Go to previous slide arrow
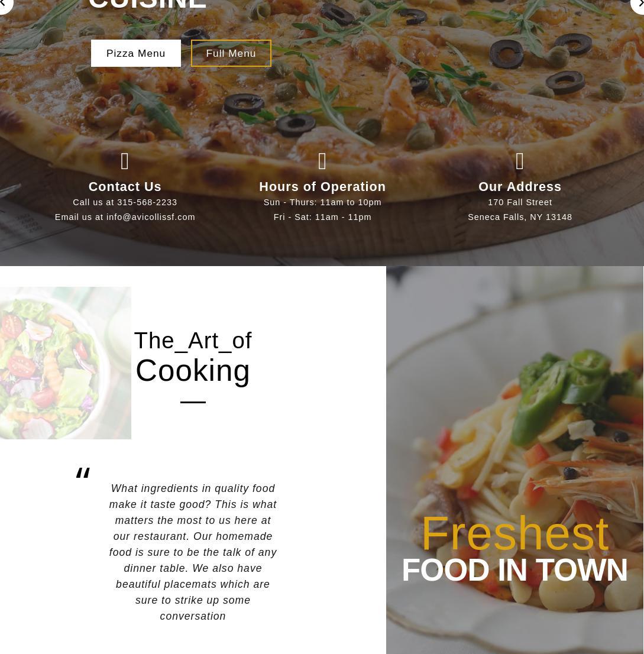Screen dimensions: 644x654 (x=5, y=5)
